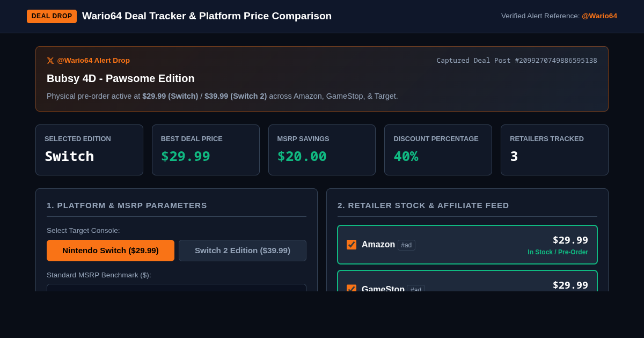
Task: Click the Discount Percentage 40% value
Action: [x=406, y=156]
